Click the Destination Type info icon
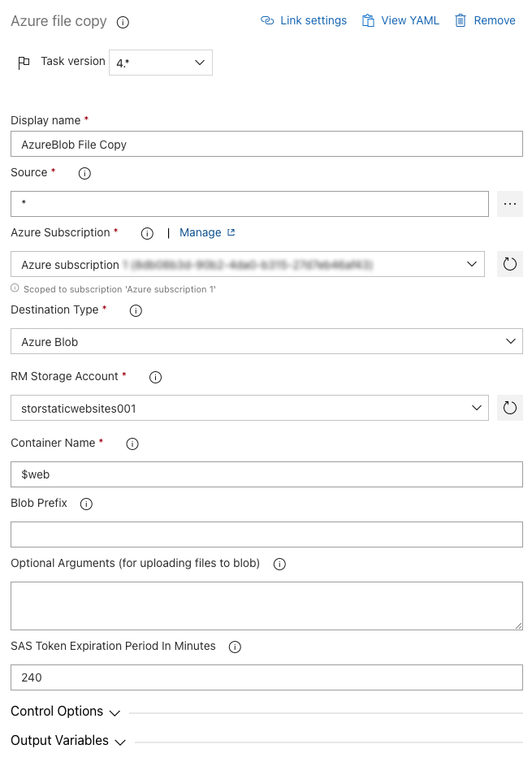 (136, 310)
